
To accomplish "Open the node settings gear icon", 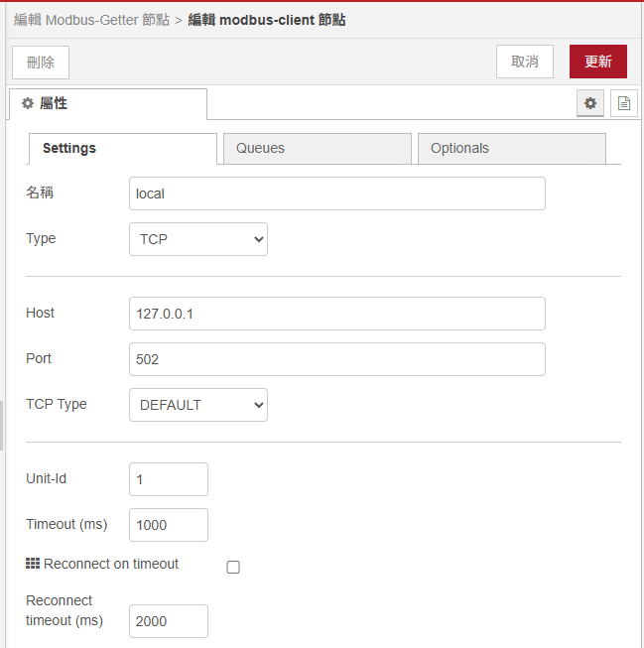I will [x=590, y=103].
